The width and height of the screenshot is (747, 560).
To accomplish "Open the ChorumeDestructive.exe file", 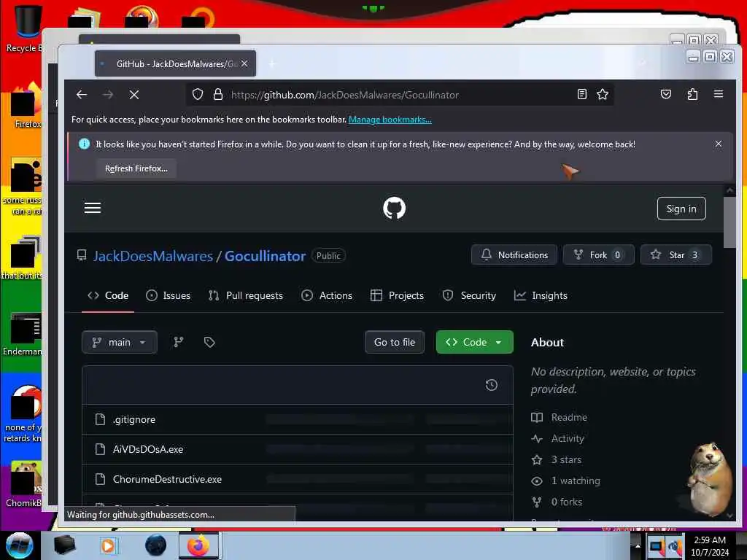I will click(167, 479).
